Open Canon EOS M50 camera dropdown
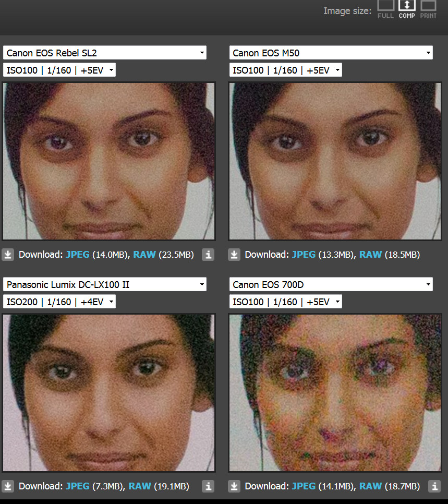The height and width of the screenshot is (504, 448). (331, 53)
